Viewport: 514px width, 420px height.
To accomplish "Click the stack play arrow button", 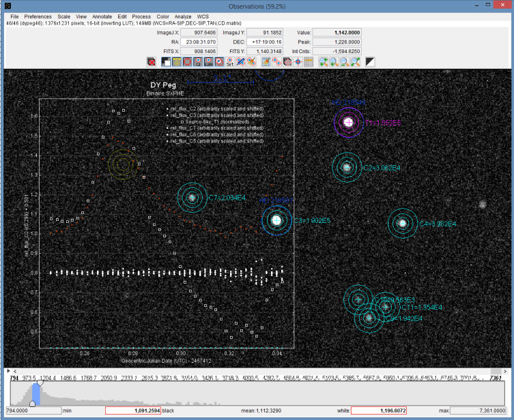I will 8,371.
